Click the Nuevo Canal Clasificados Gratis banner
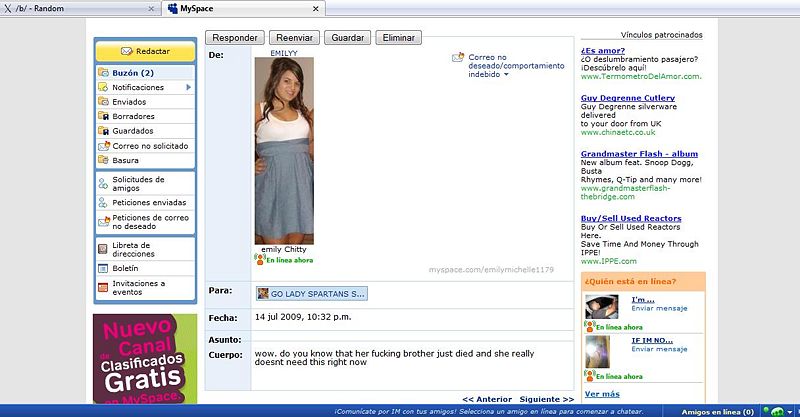 point(145,359)
